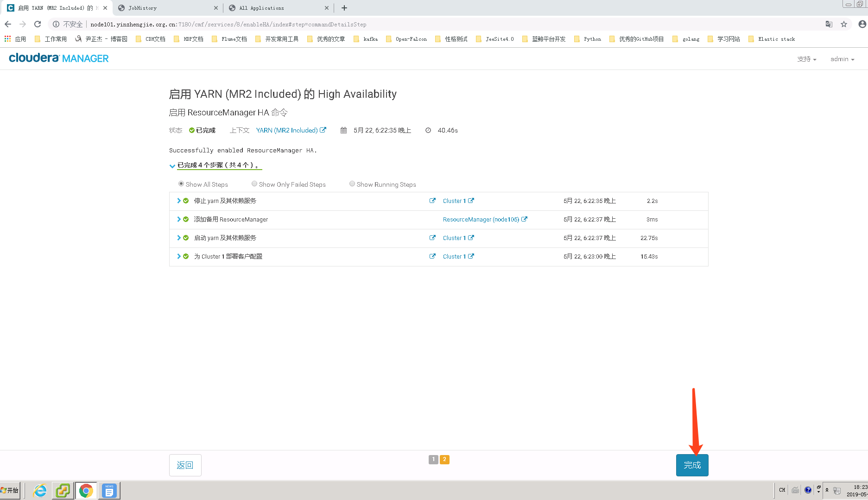Open the CDH文档 bookmarks folder

(151, 39)
